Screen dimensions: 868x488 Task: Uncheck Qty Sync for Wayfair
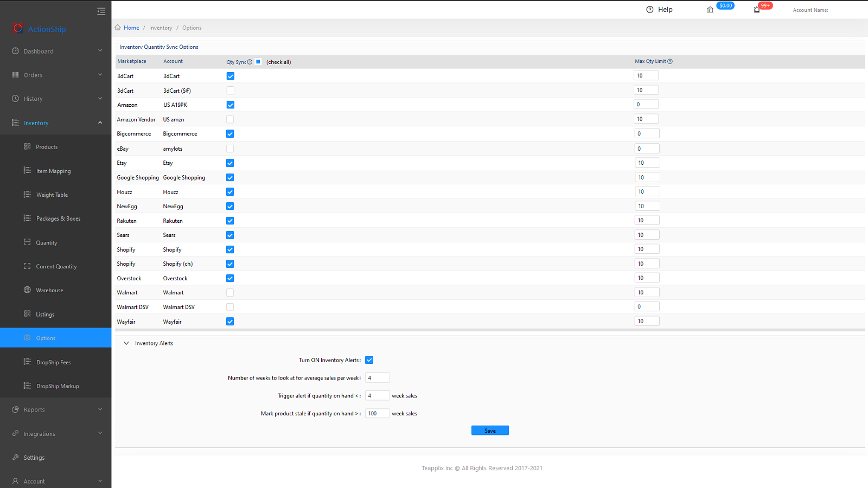[x=230, y=322]
